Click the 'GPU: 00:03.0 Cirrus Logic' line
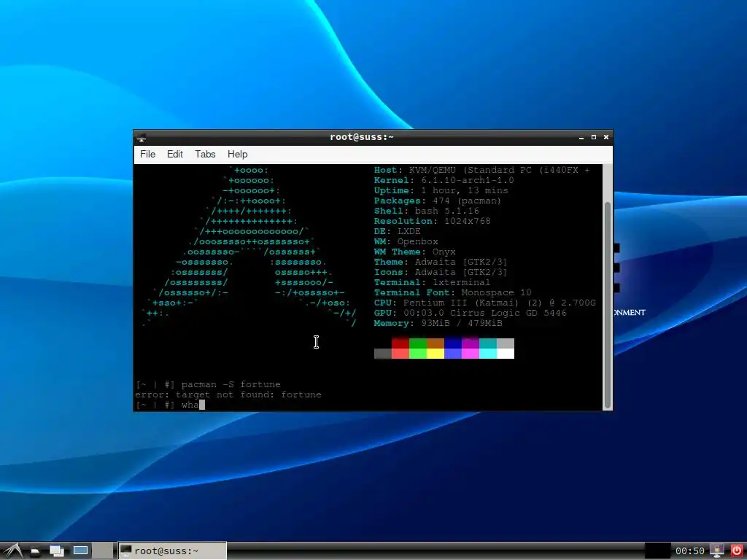 click(471, 313)
